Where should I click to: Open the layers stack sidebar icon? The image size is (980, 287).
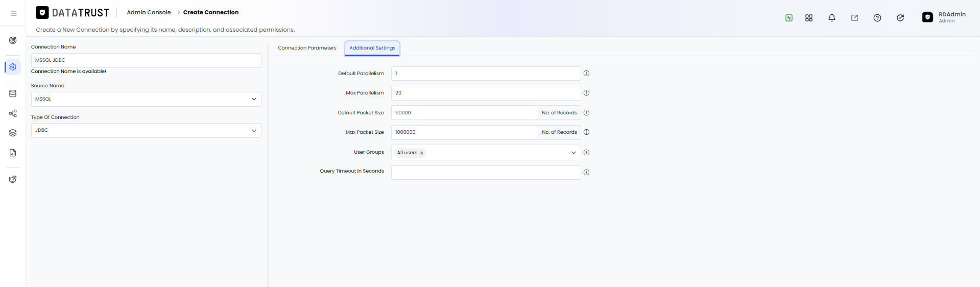(x=13, y=133)
